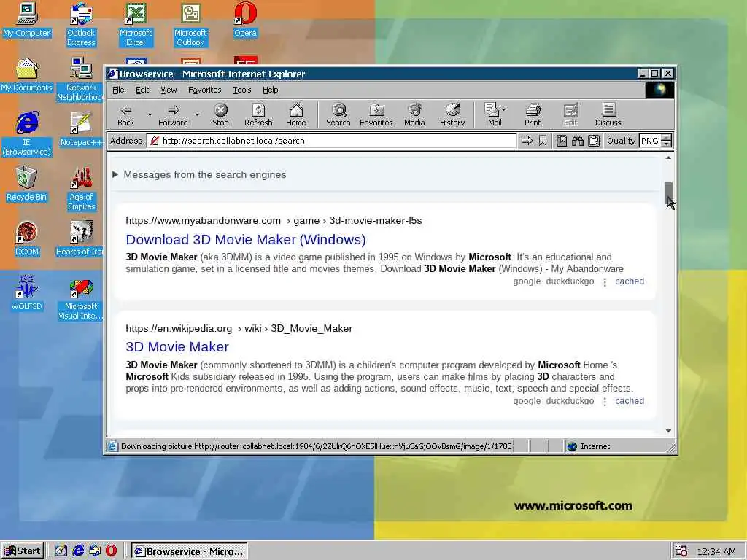Print the current page
Screen dimensions: 747x560
(533, 114)
